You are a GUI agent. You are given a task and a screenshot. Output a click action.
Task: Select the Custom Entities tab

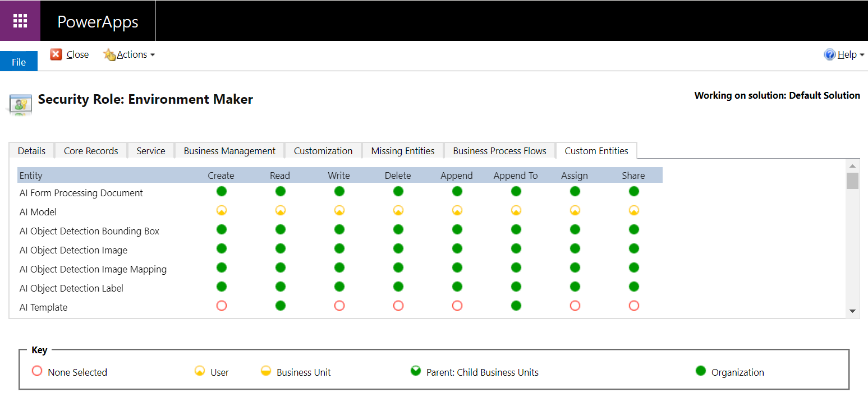coord(596,151)
